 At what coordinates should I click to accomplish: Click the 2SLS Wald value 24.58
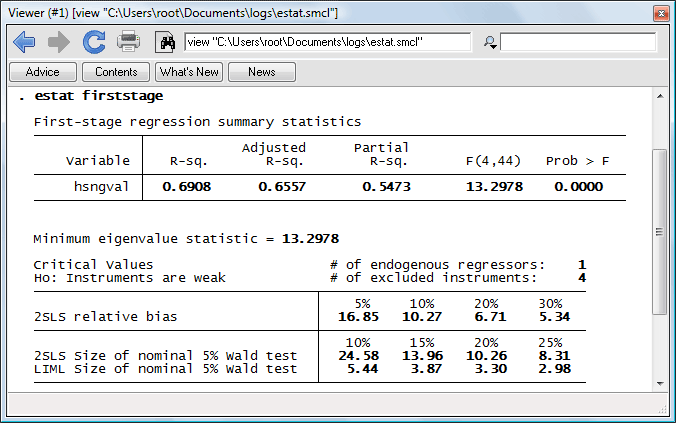click(x=358, y=356)
